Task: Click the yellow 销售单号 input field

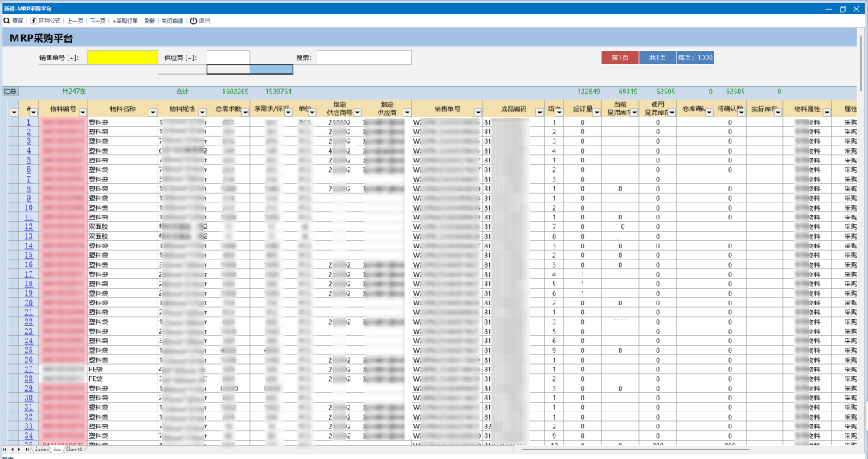Action: point(122,58)
